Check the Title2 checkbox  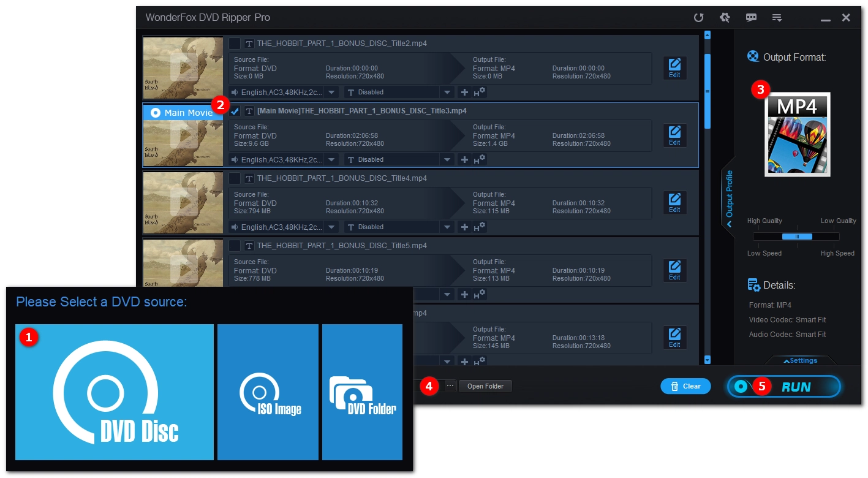[x=235, y=44]
